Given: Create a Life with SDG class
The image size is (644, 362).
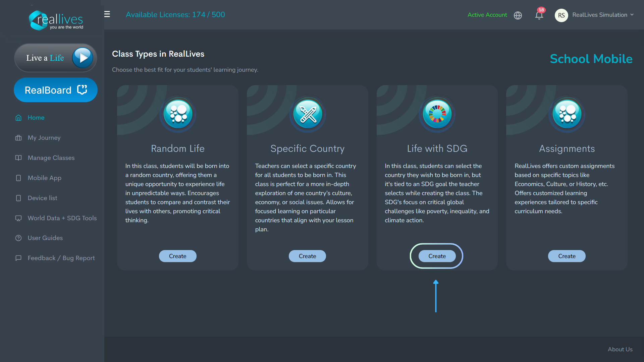Looking at the screenshot, I should [x=437, y=256].
